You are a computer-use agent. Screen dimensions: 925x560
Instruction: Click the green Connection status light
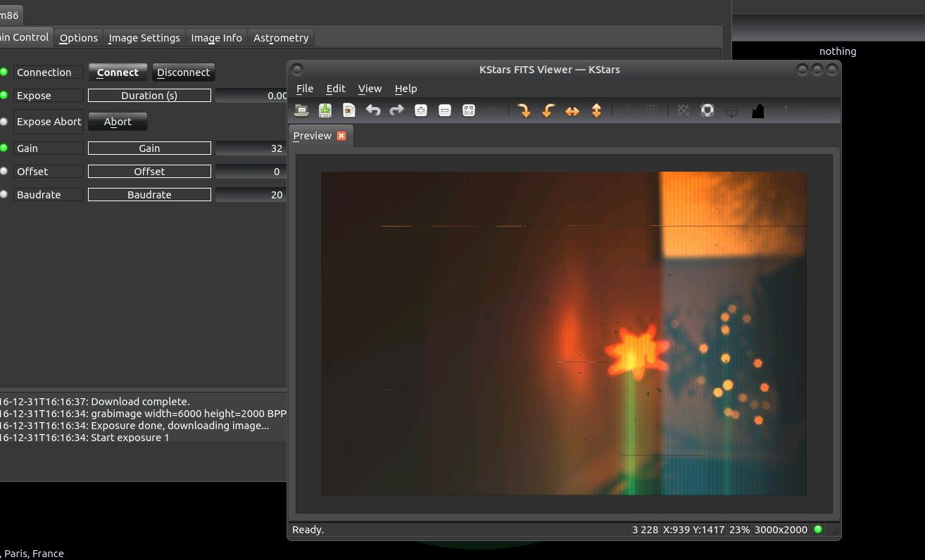click(4, 72)
